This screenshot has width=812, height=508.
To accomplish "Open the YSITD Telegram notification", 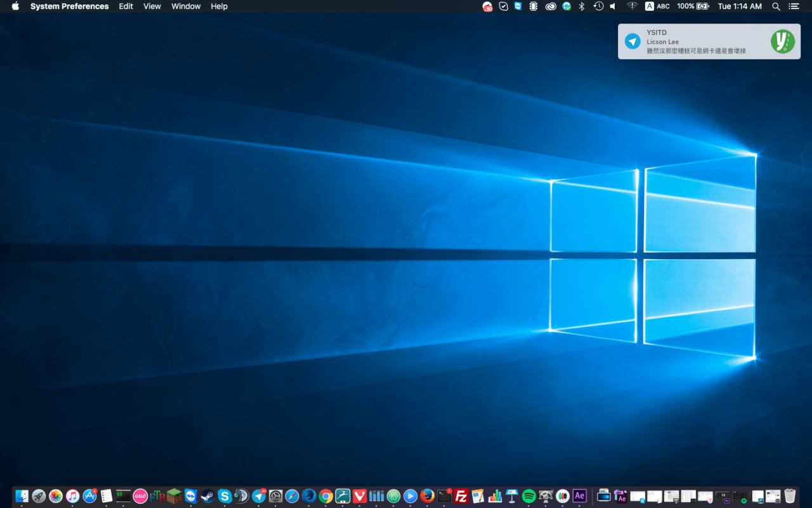I will (709, 42).
